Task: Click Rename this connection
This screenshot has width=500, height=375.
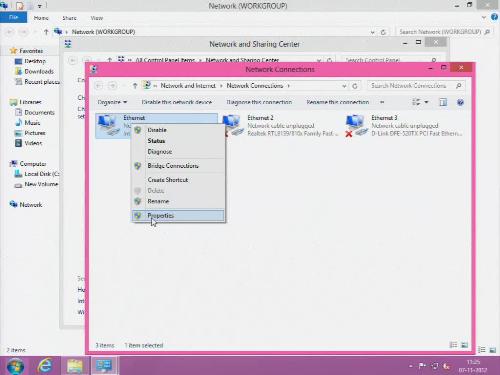Action: pos(338,102)
